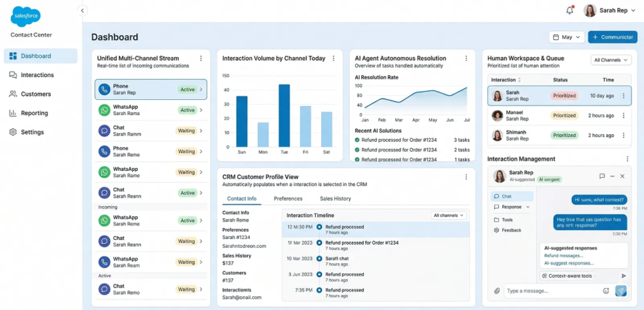Open All channels dropdown in Interaction Timeline
644x310 pixels.
point(449,216)
